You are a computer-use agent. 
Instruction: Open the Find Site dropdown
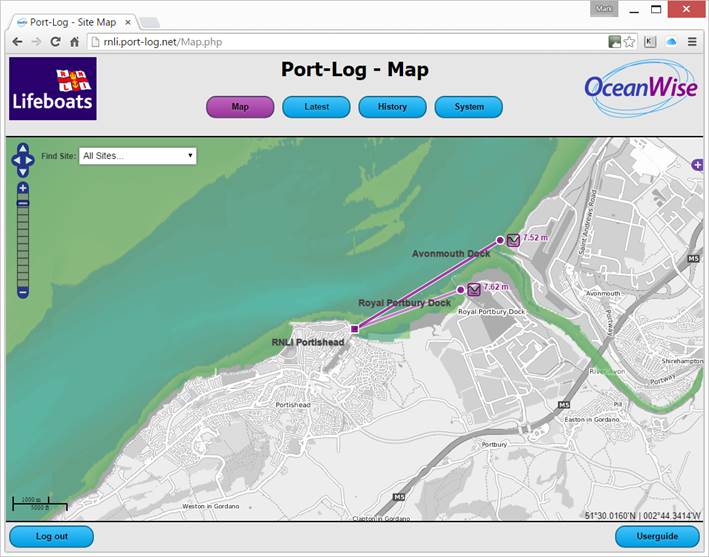(x=137, y=156)
